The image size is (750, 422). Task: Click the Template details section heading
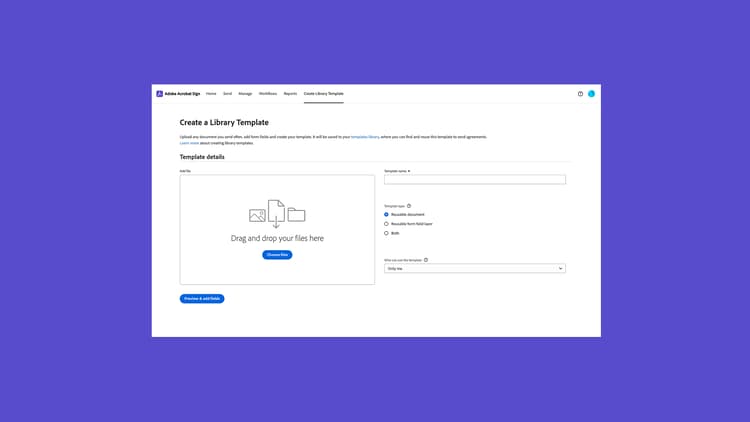202,157
